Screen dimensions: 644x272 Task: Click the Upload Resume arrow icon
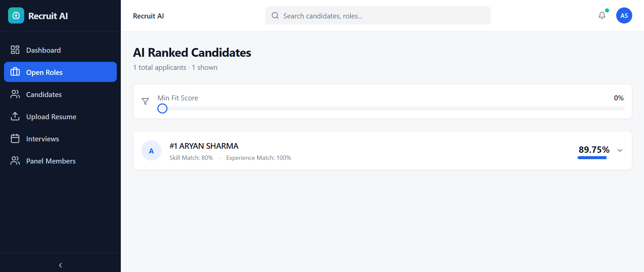pos(15,117)
